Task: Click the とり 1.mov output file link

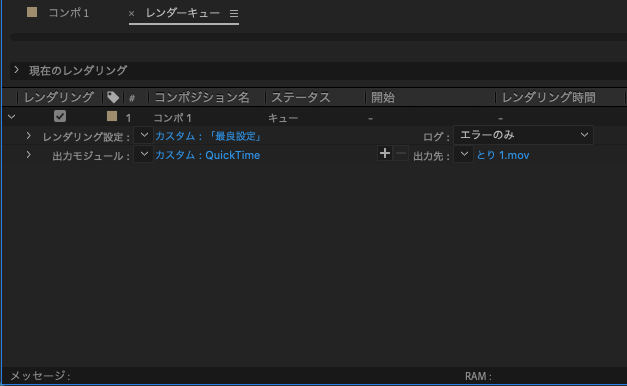Action: pyautogui.click(x=503, y=155)
